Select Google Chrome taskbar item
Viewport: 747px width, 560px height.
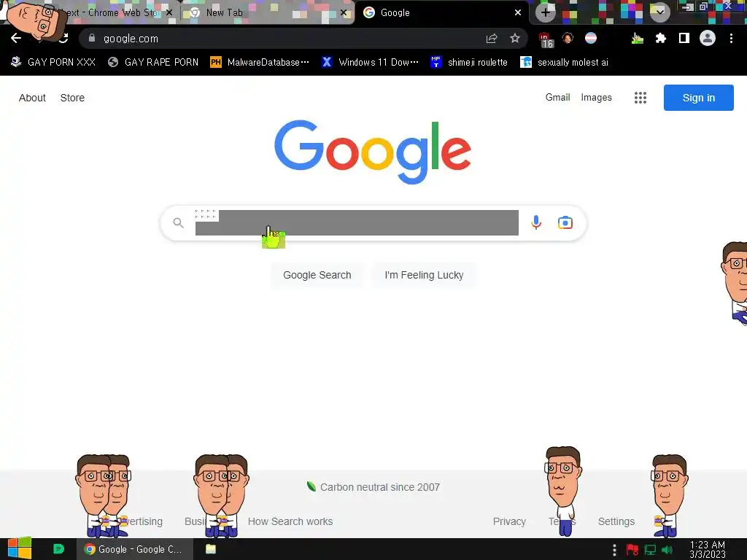click(135, 549)
